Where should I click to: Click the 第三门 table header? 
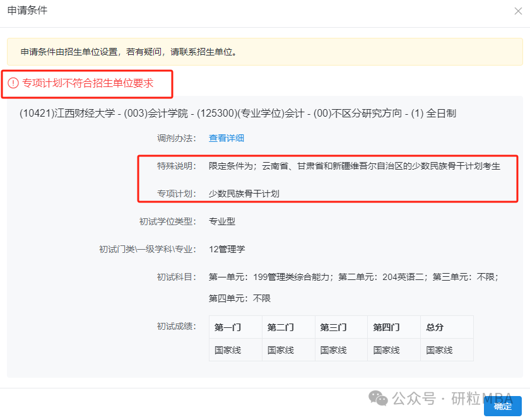tap(341, 327)
